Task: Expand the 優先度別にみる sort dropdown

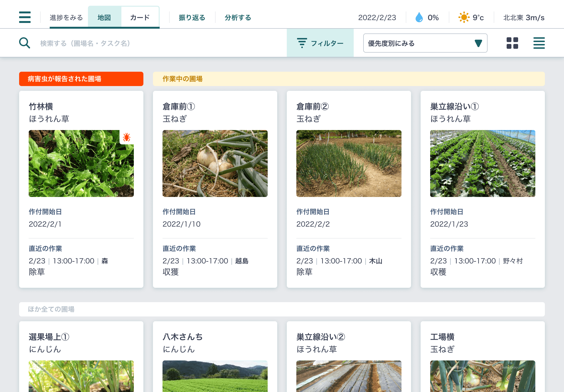Action: (425, 43)
